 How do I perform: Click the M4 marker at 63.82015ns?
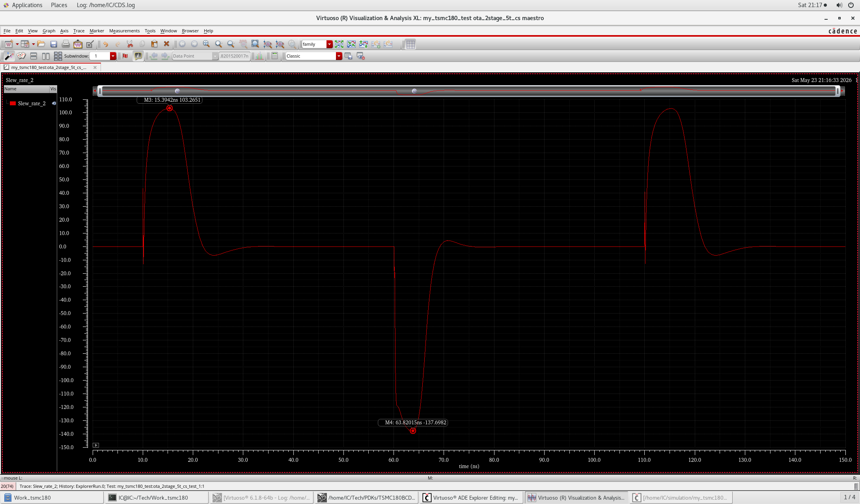tap(413, 431)
